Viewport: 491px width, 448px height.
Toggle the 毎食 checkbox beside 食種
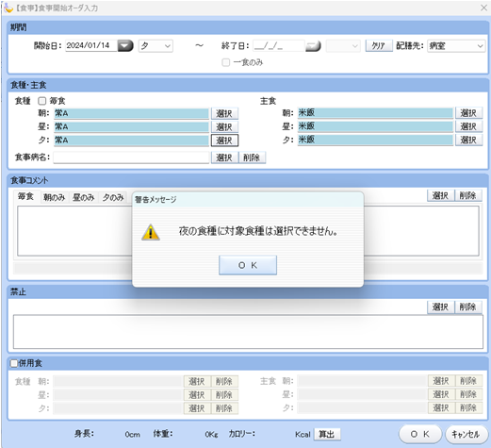click(x=41, y=101)
